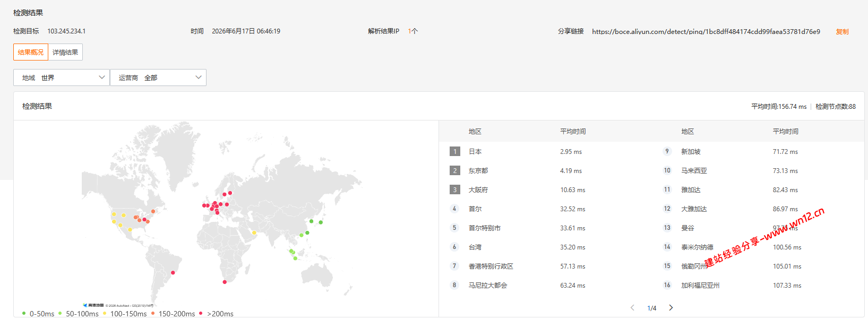Go to previous results page arrow

(x=632, y=308)
